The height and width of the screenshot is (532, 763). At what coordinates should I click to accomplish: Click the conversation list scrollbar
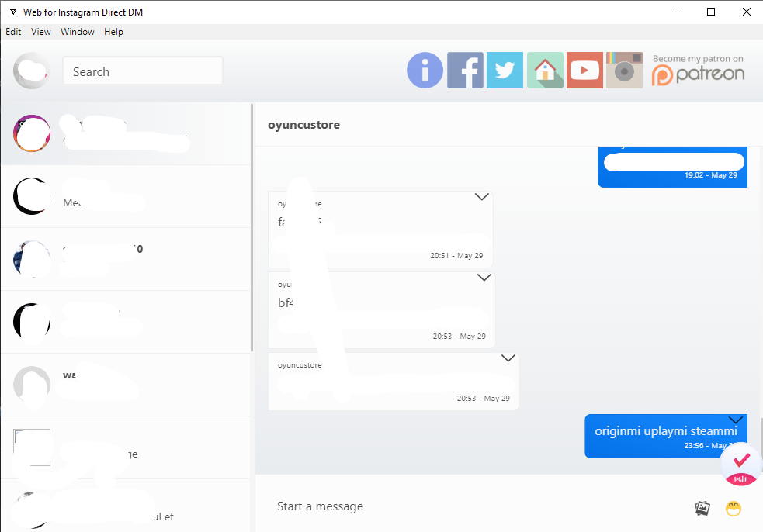(x=252, y=227)
